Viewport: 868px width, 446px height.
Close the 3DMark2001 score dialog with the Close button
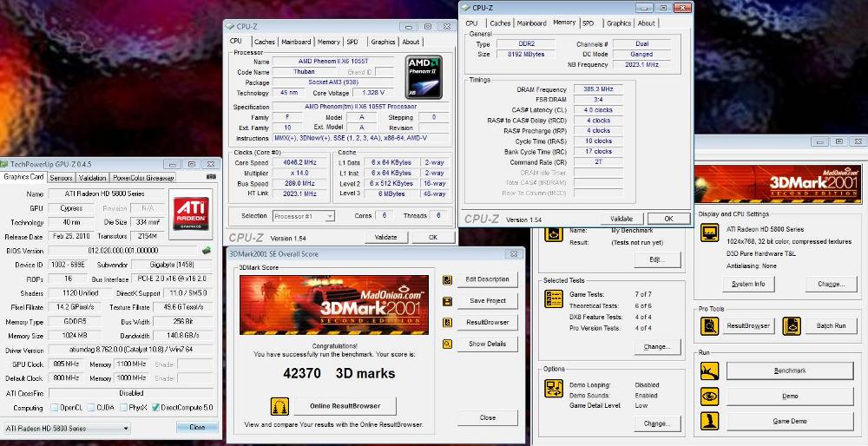click(x=487, y=417)
